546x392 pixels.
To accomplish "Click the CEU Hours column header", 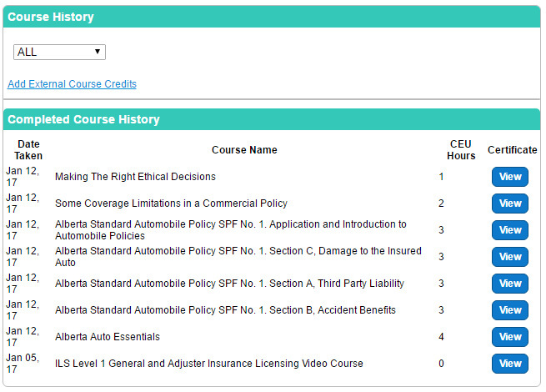I will 461,150.
